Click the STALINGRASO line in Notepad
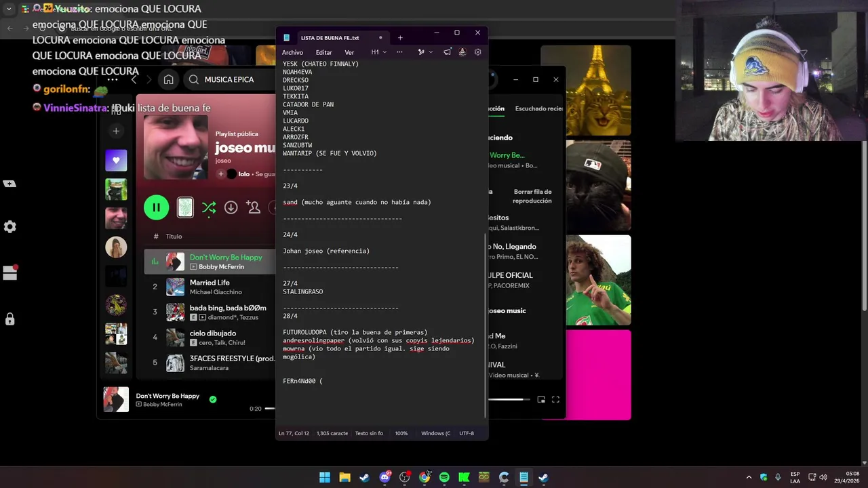This screenshot has height=488, width=868. [x=302, y=291]
